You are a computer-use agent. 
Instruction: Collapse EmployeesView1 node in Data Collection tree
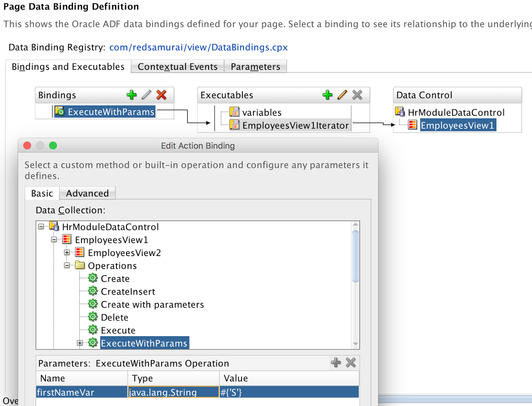(x=54, y=239)
